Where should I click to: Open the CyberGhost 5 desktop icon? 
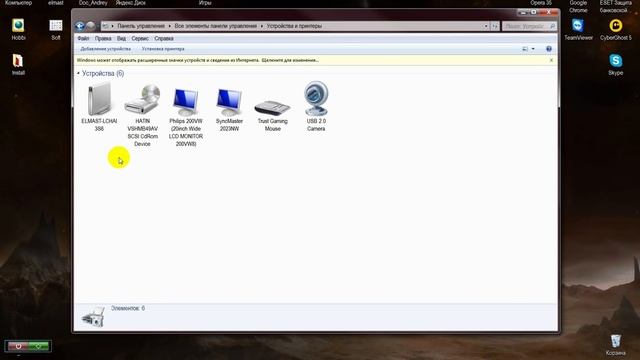(x=616, y=29)
